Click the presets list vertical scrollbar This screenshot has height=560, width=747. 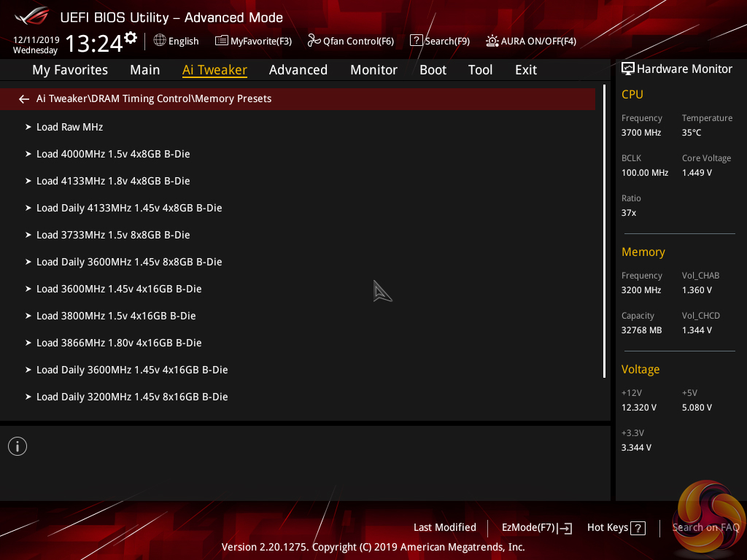point(604,231)
